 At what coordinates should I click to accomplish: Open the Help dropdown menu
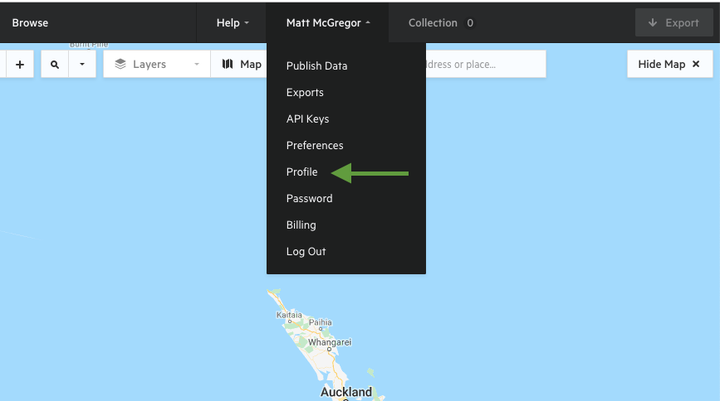pos(232,23)
